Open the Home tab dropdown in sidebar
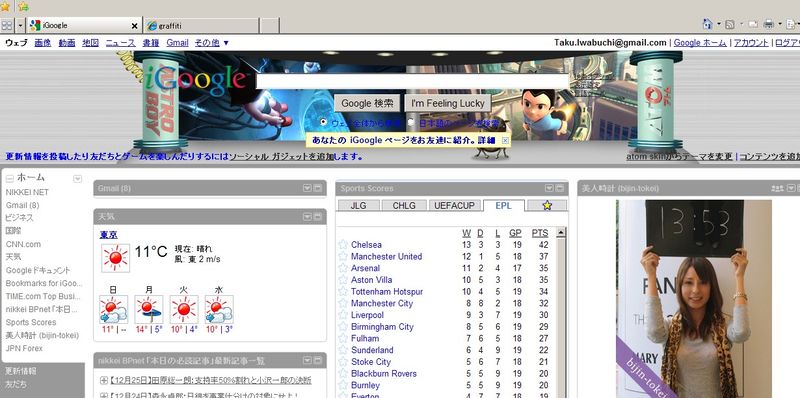Image resolution: width=800 pixels, height=398 pixels. click(x=78, y=179)
